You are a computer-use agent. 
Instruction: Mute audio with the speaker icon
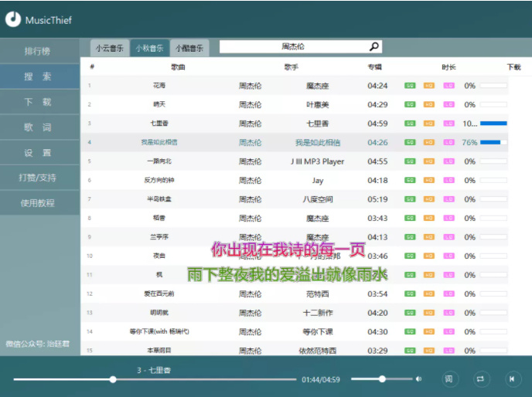418,379
